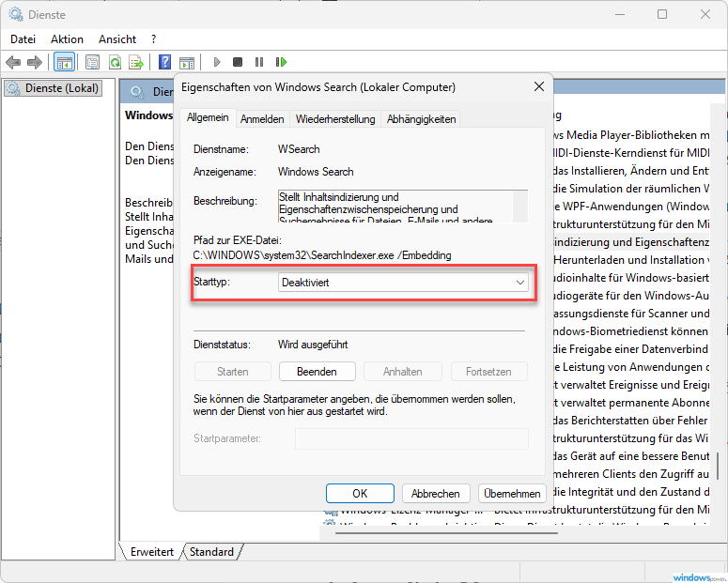Click the Forward arrow toolbar icon
Image resolution: width=728 pixels, height=583 pixels.
[x=35, y=62]
